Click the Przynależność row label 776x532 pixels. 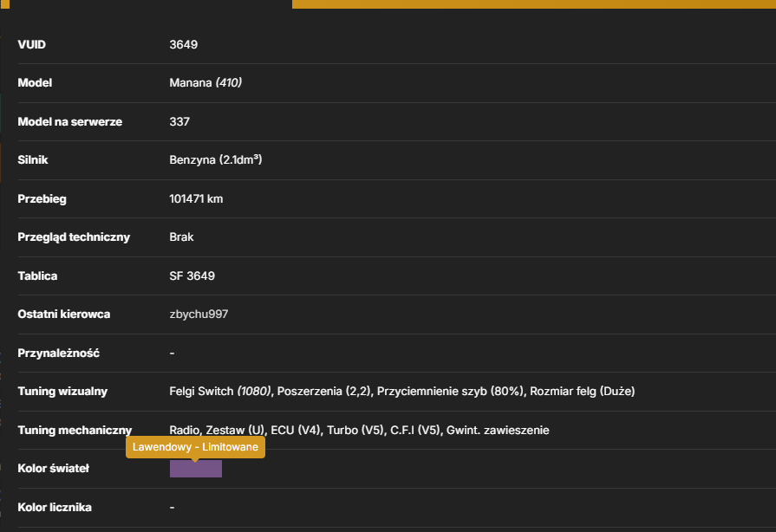[58, 353]
